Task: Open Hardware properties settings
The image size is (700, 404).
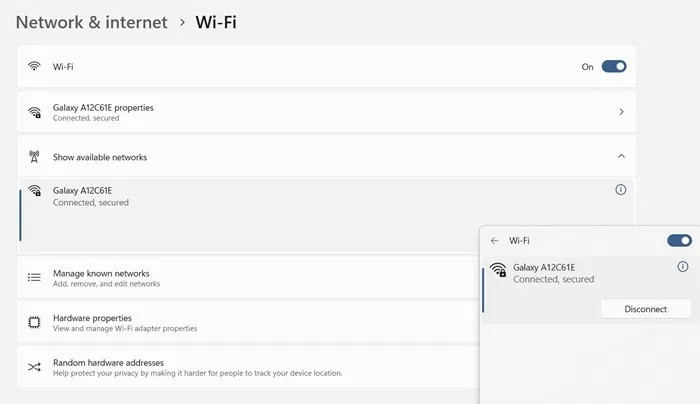Action: [x=92, y=318]
